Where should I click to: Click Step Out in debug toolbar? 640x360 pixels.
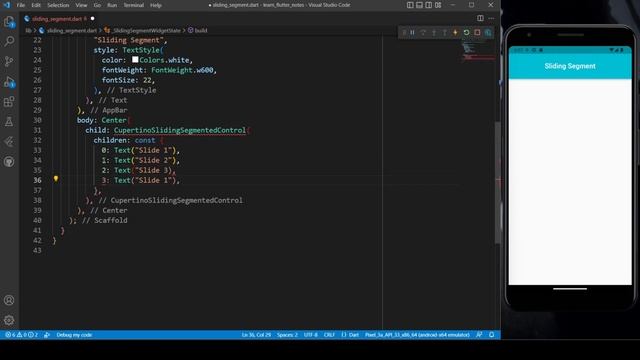[444, 33]
